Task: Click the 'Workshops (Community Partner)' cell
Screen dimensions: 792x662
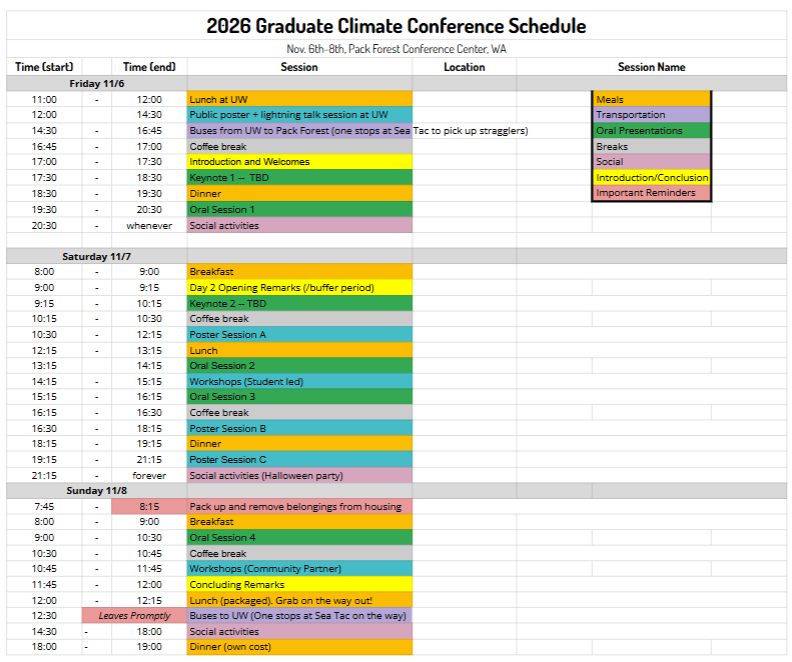Action: tap(300, 569)
